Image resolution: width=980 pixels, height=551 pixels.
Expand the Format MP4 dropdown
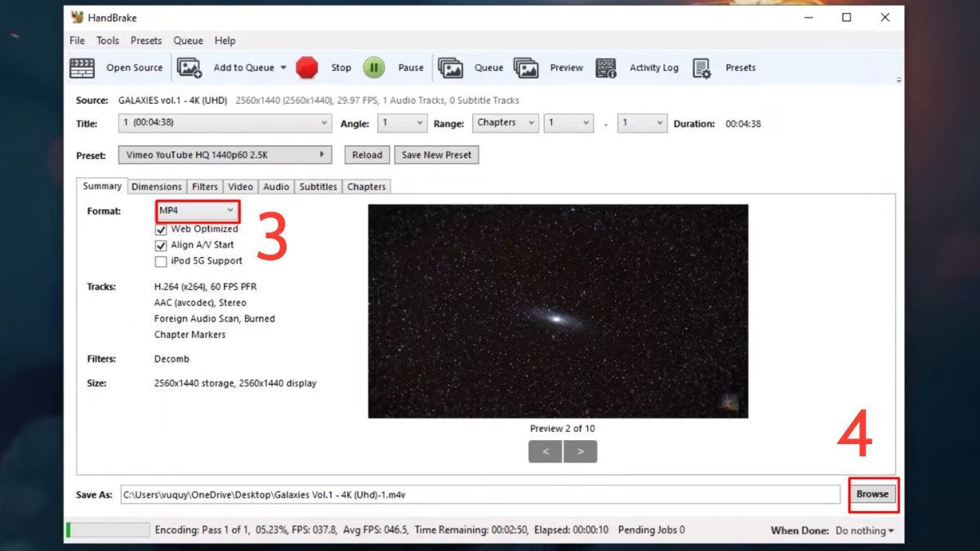click(x=198, y=211)
